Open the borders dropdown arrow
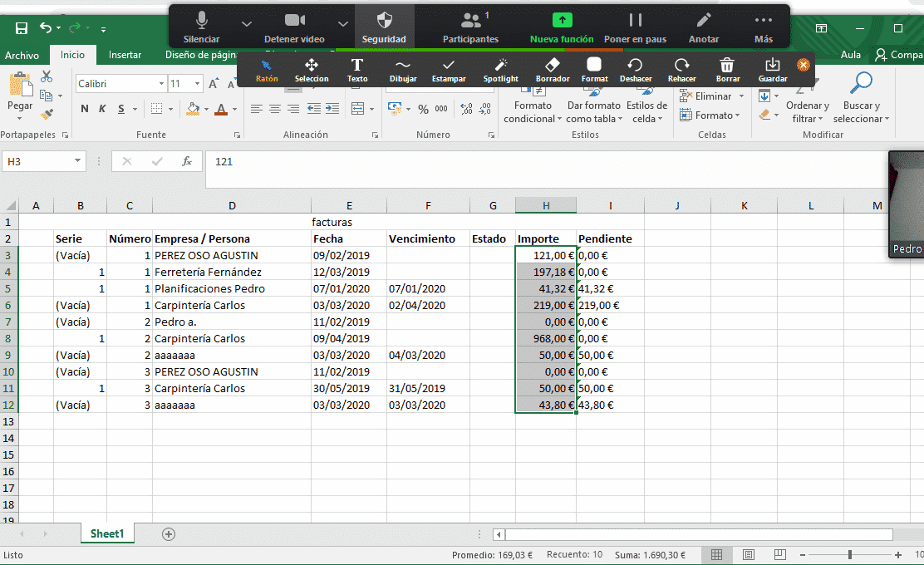 171,109
